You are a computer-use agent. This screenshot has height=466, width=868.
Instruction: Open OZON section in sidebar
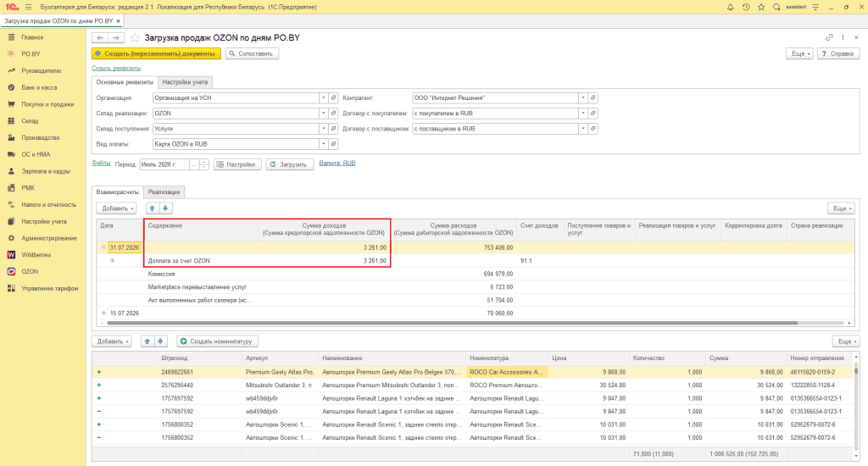tap(30, 271)
